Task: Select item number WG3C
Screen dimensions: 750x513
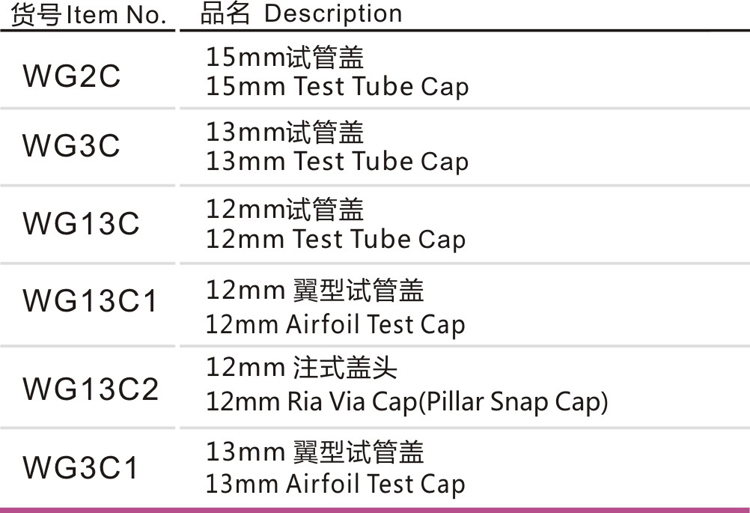Action: (70, 147)
